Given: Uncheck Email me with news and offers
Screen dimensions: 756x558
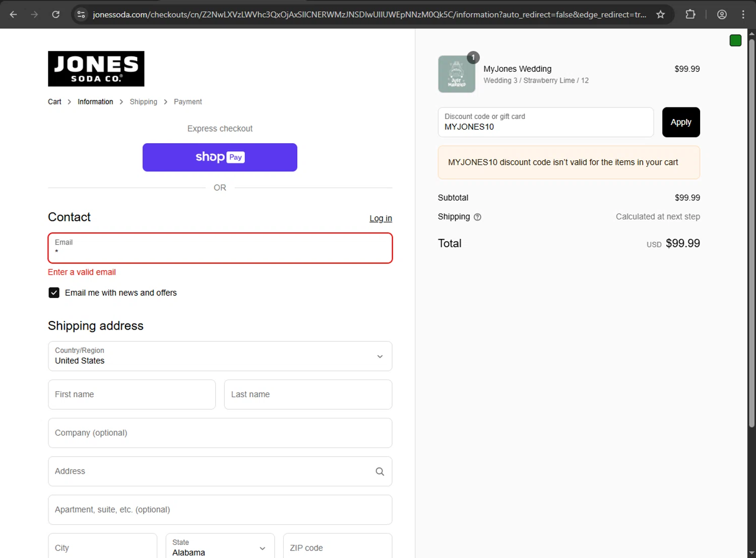Looking at the screenshot, I should click(x=54, y=293).
